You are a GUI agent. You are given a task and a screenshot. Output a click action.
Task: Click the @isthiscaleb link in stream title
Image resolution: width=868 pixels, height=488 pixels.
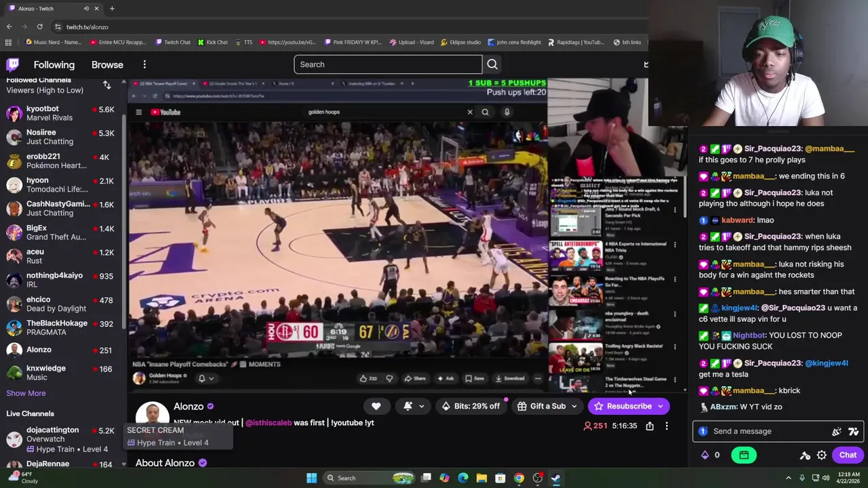click(x=269, y=422)
